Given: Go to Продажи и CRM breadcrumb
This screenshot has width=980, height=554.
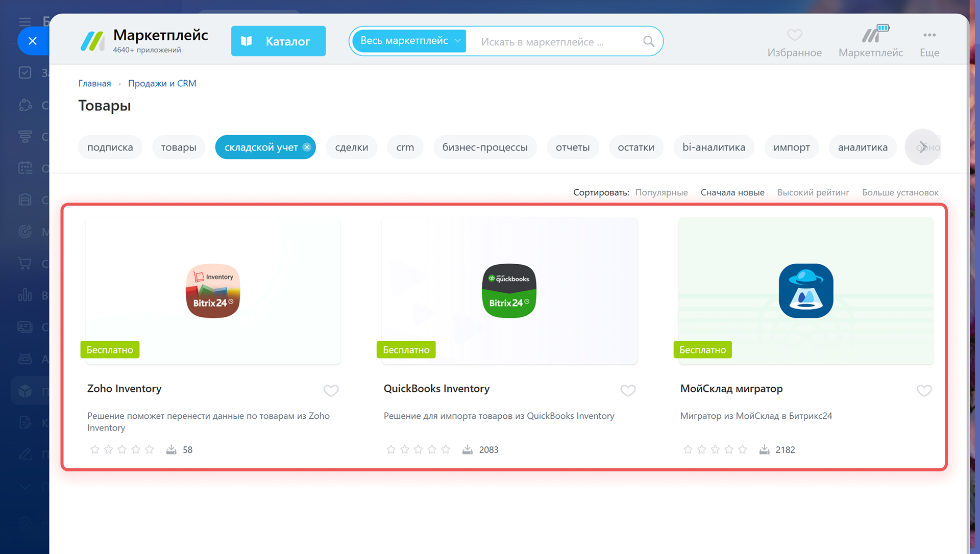Looking at the screenshot, I should (x=162, y=83).
